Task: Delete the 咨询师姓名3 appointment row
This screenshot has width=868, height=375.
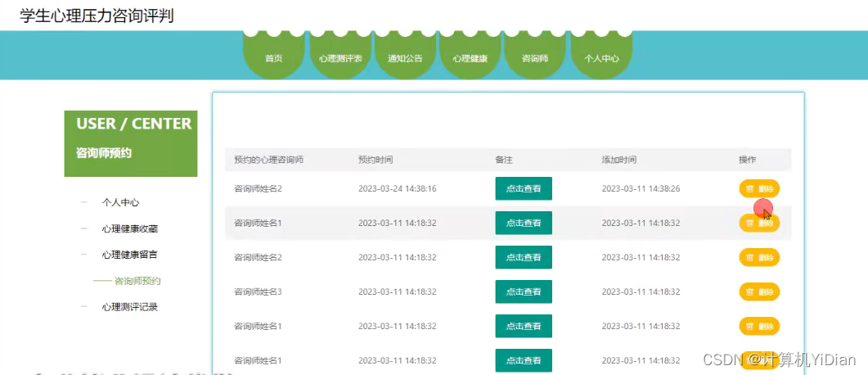Action: click(759, 291)
